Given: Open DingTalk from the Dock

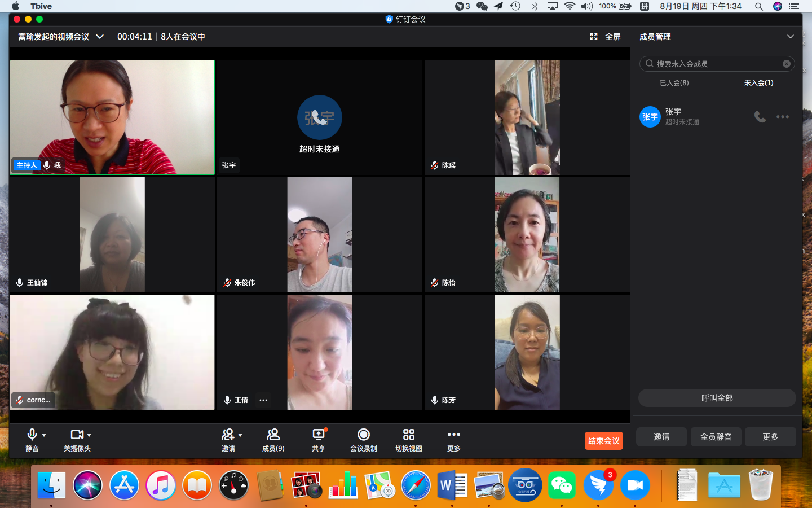Looking at the screenshot, I should tap(598, 485).
